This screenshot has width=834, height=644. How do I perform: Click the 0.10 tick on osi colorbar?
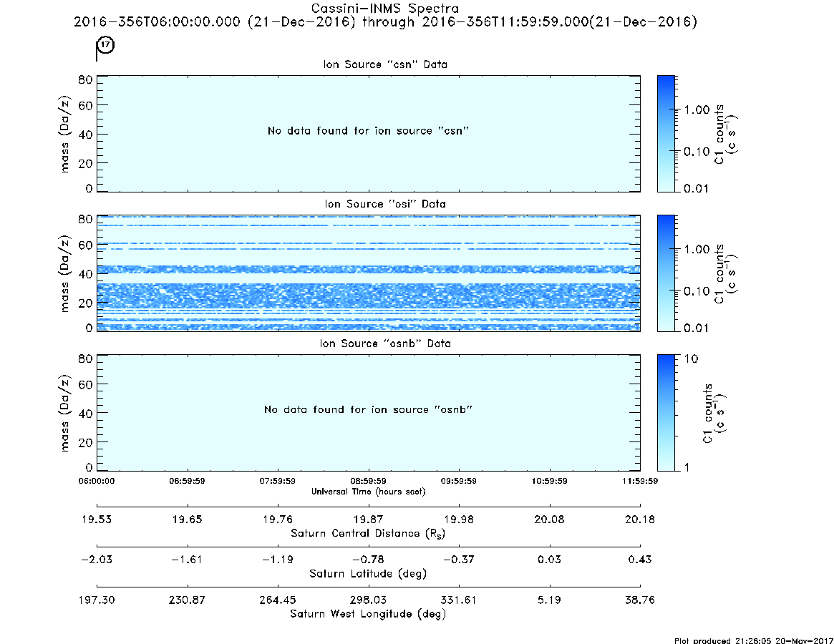click(697, 291)
